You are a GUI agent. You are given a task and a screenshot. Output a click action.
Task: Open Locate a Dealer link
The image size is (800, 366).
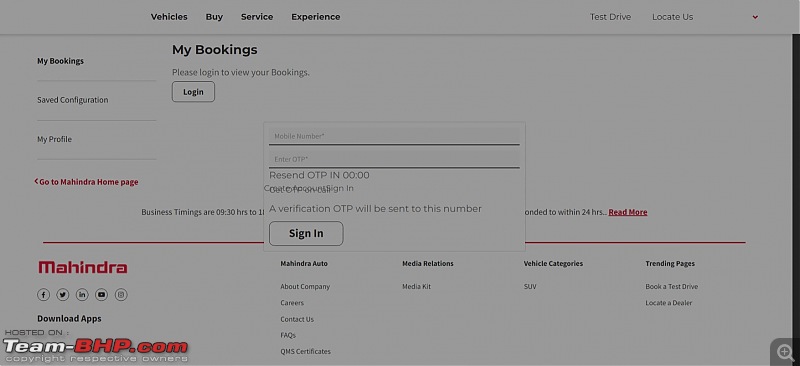(668, 303)
